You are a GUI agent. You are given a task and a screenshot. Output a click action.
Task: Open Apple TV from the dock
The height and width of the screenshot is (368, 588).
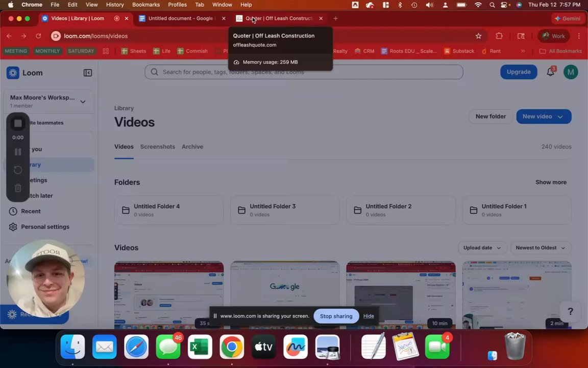(263, 347)
